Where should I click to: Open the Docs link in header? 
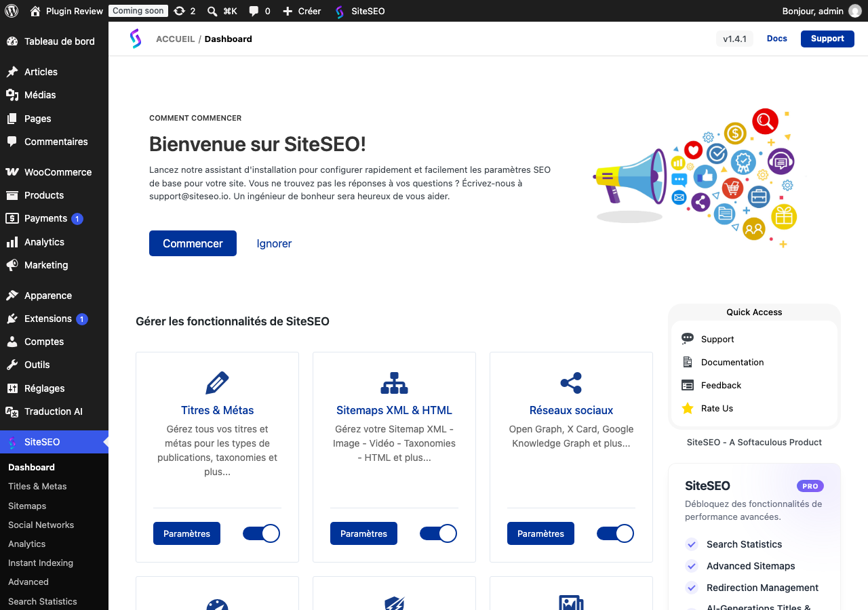777,39
